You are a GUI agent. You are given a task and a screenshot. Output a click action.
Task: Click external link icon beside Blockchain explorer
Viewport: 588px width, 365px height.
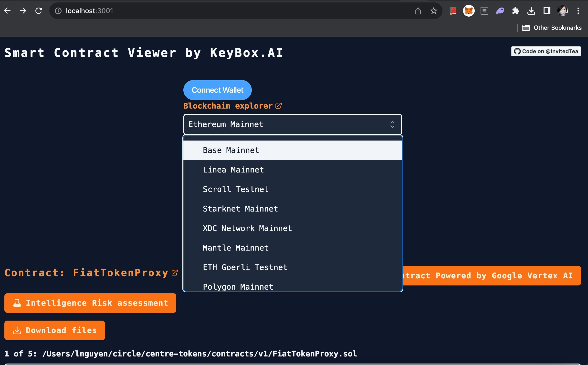(278, 106)
